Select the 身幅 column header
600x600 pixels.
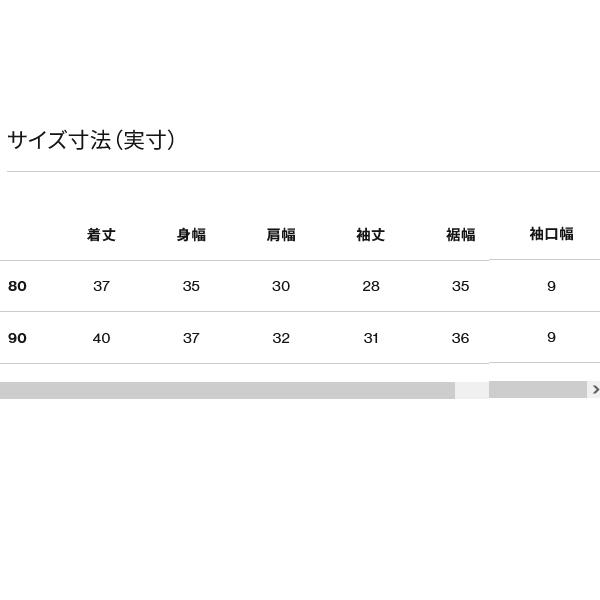coord(191,235)
